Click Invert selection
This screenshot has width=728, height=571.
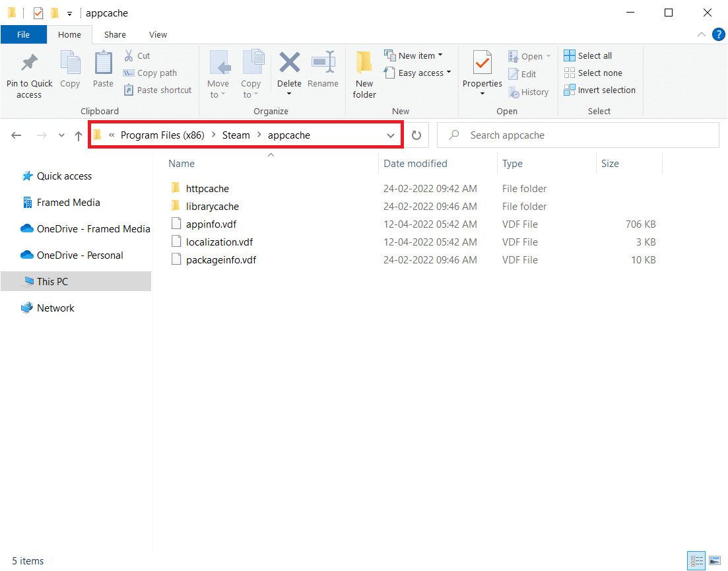[599, 90]
